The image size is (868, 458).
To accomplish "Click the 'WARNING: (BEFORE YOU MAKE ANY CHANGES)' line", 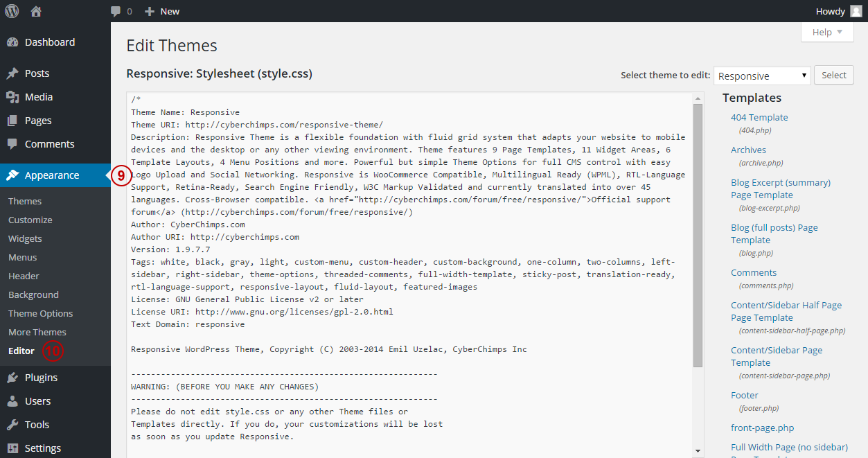I will pos(225,387).
